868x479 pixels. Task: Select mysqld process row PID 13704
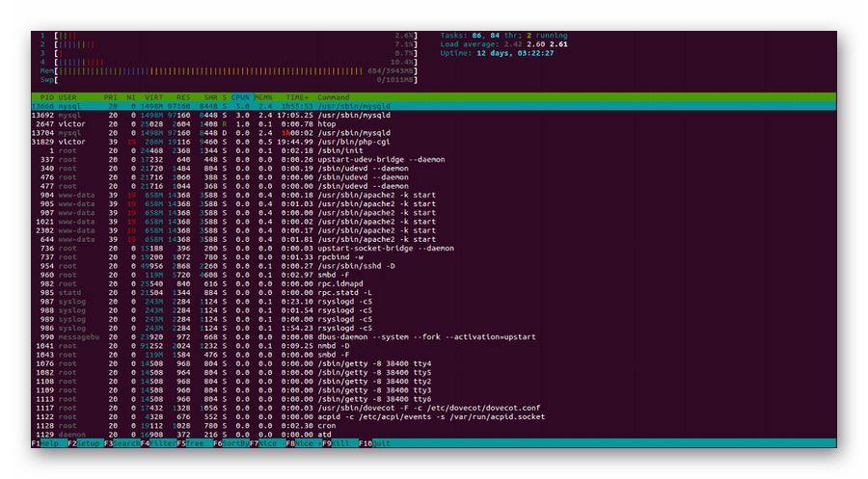[x=433, y=133]
